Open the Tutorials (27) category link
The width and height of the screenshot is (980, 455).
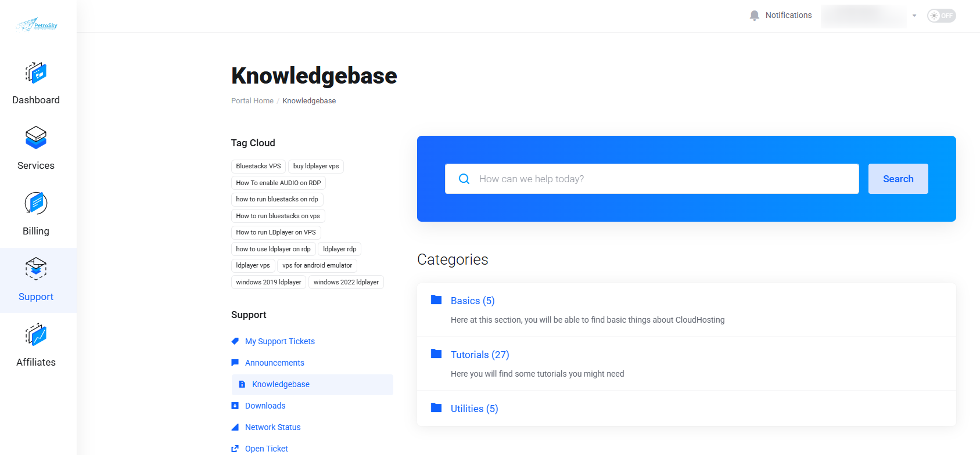pyautogui.click(x=480, y=355)
